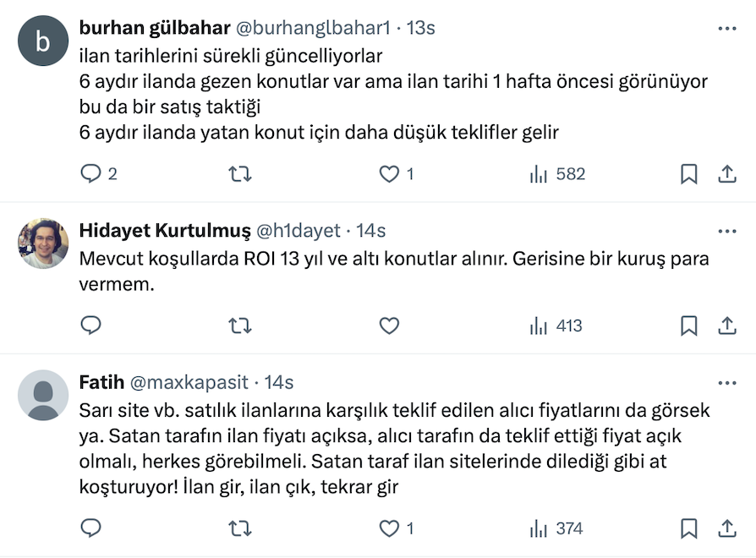This screenshot has width=756, height=558.
Task: Open more options on Fatih's tweet
Action: click(x=726, y=383)
